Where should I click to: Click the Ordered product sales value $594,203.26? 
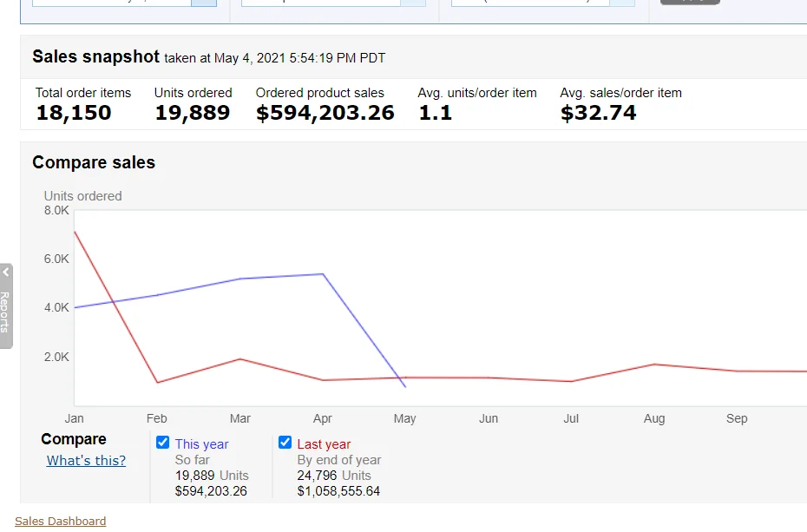tap(325, 113)
